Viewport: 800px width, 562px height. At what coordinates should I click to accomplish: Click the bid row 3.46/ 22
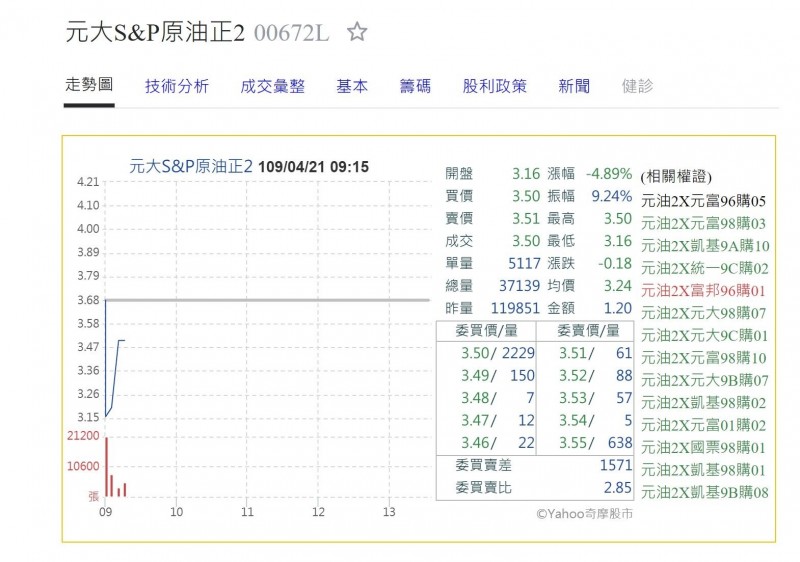click(x=498, y=443)
